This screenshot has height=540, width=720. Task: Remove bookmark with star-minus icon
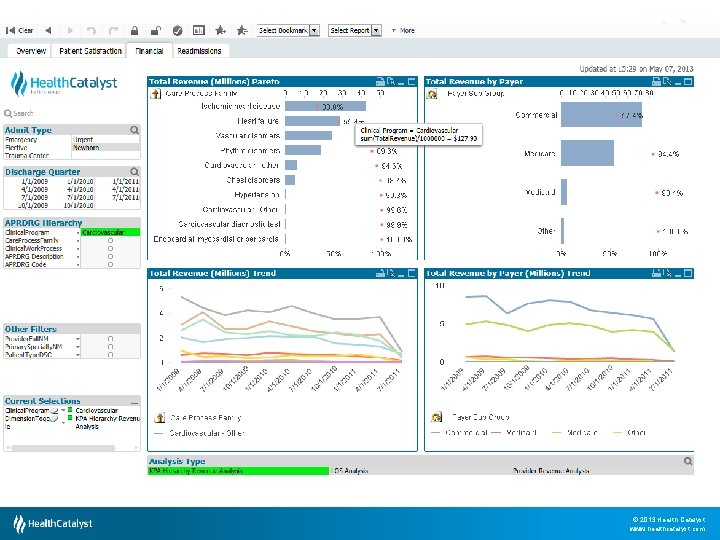tap(242, 30)
